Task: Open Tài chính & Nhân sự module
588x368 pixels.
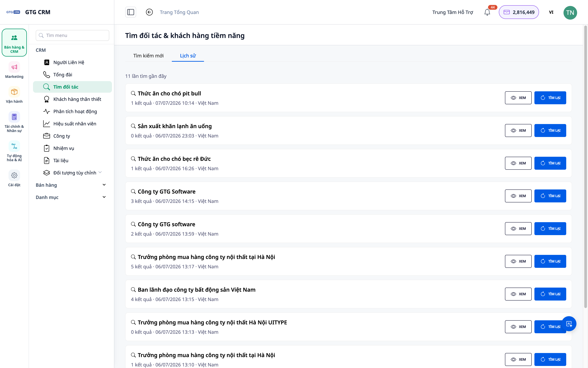Action: coord(14,122)
